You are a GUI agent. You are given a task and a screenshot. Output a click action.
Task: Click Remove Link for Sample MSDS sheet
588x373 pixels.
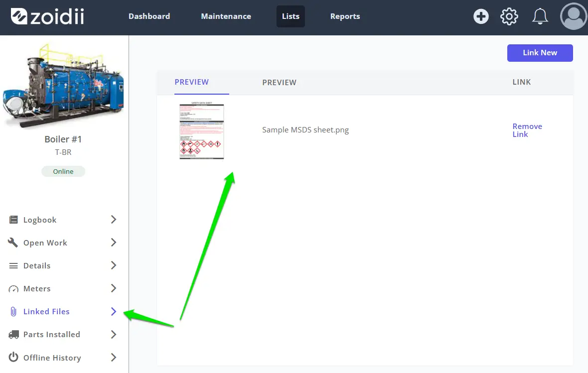(527, 130)
